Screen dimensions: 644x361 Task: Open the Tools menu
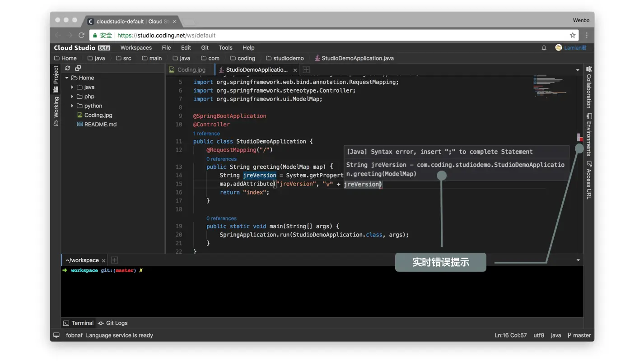pos(225,48)
